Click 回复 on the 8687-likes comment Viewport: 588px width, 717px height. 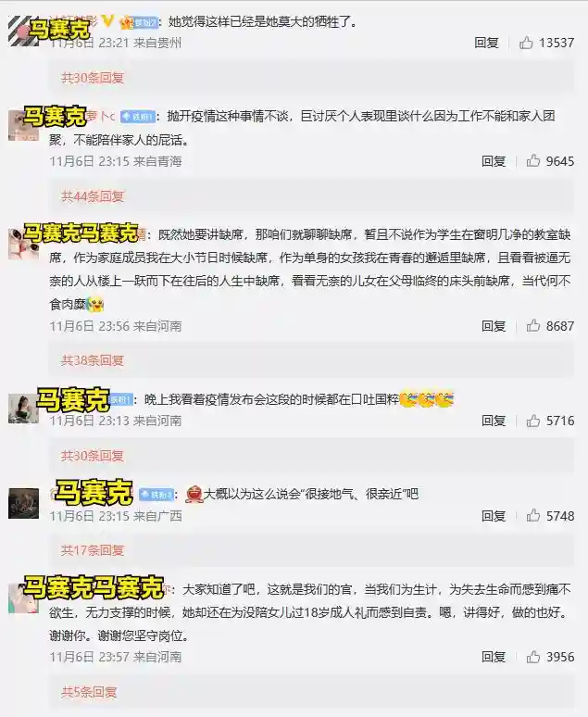(494, 326)
